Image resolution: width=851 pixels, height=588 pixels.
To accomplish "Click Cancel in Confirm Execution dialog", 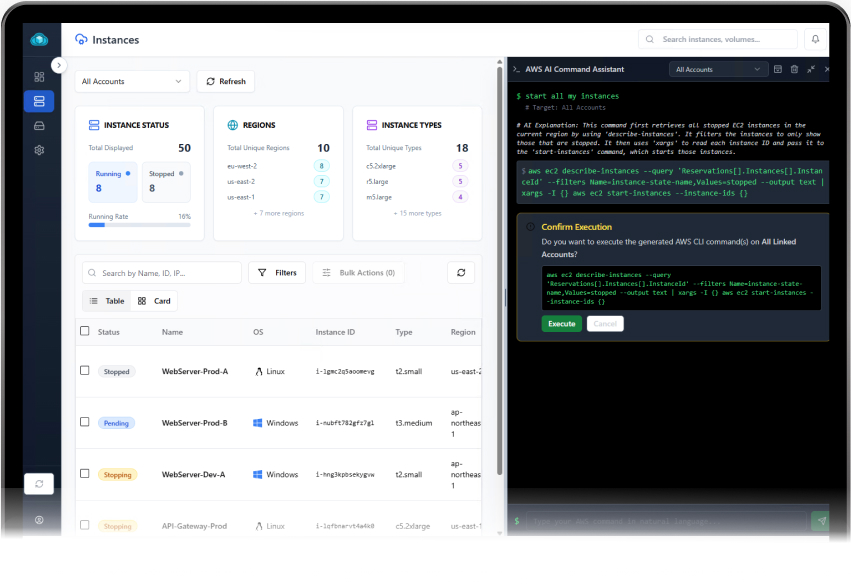I will [x=605, y=324].
